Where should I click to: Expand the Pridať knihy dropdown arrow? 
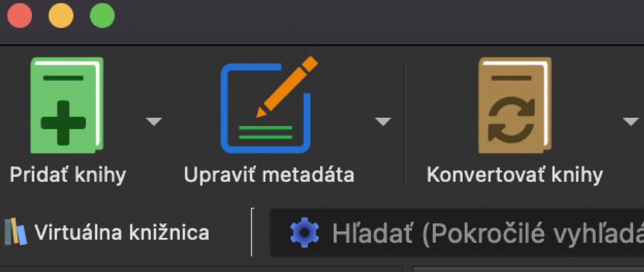tap(154, 121)
